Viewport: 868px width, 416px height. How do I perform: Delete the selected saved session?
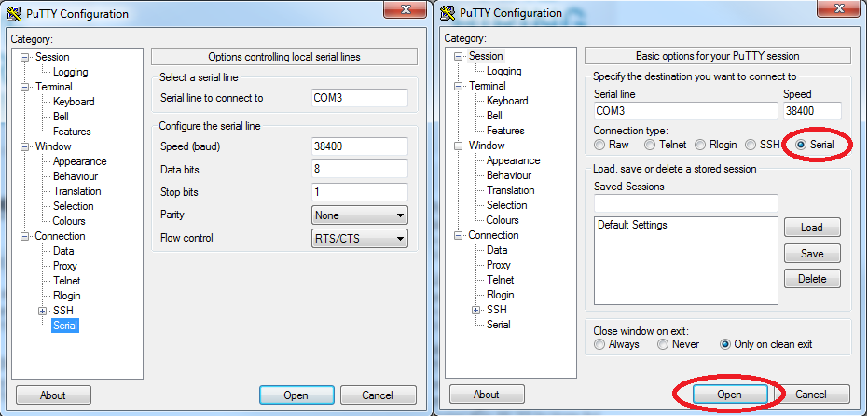tap(812, 279)
